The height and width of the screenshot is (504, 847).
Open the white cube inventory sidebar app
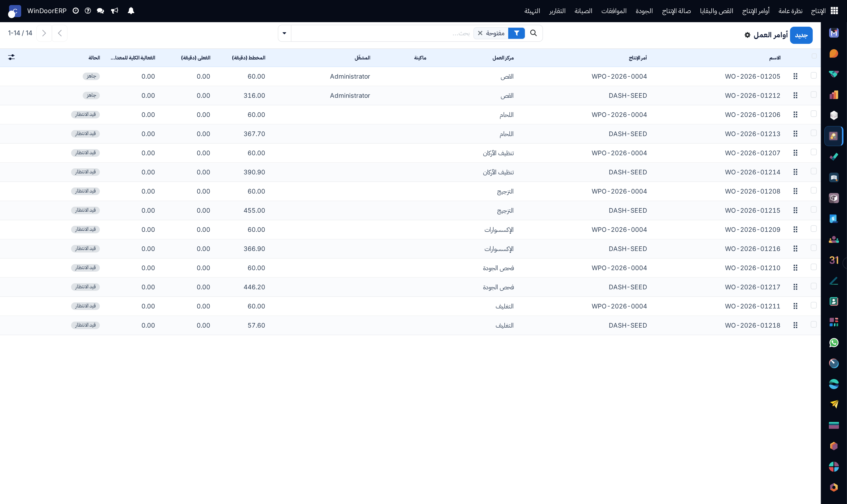click(834, 115)
